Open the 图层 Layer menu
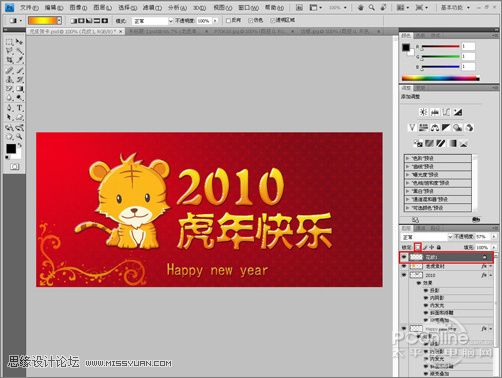502x378 pixels. click(103, 7)
